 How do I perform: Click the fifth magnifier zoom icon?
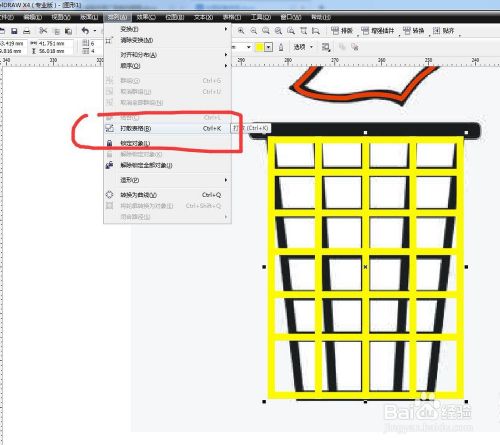click(x=291, y=31)
